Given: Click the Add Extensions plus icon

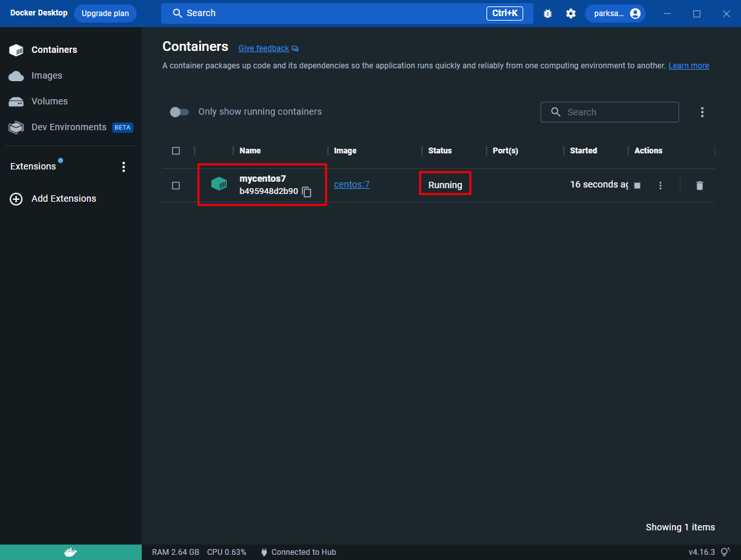Looking at the screenshot, I should click(x=16, y=199).
